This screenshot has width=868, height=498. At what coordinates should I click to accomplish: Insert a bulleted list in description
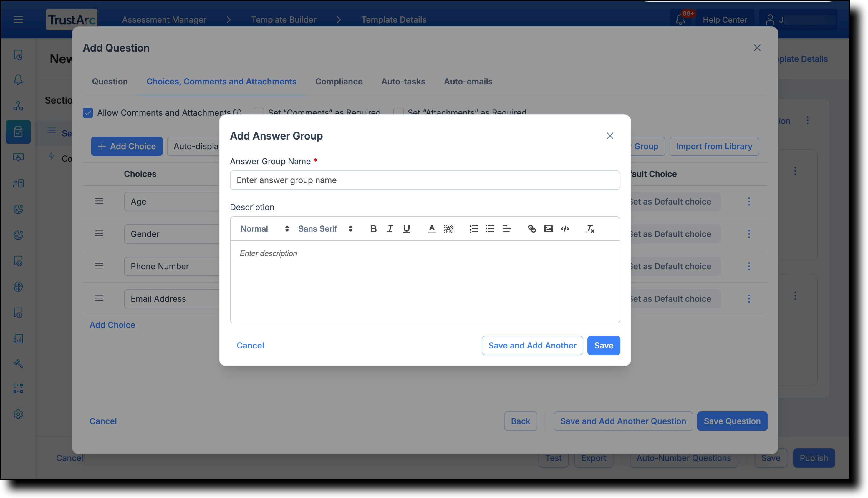coord(490,229)
